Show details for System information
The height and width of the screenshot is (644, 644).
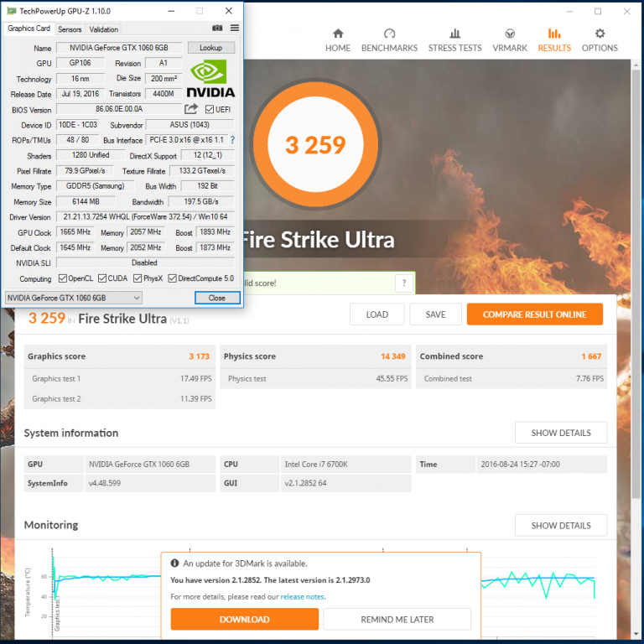point(561,433)
